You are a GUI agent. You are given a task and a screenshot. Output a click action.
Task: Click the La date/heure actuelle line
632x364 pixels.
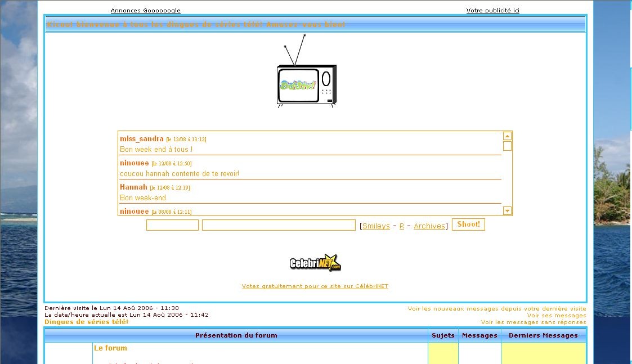(127, 315)
